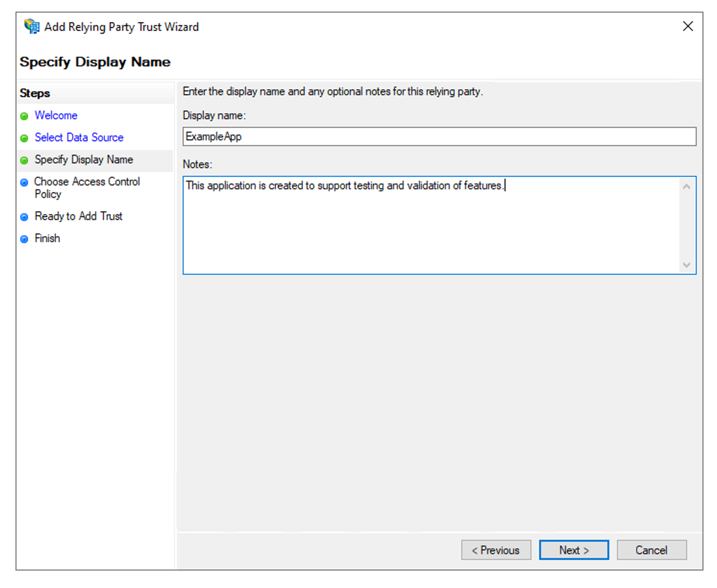Click the green bullet beside Specify Display Name
717x588 pixels.
(24, 160)
